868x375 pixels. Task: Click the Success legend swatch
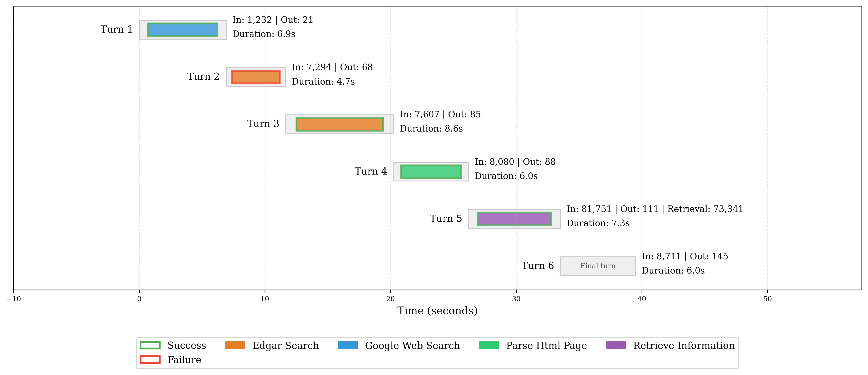point(150,345)
